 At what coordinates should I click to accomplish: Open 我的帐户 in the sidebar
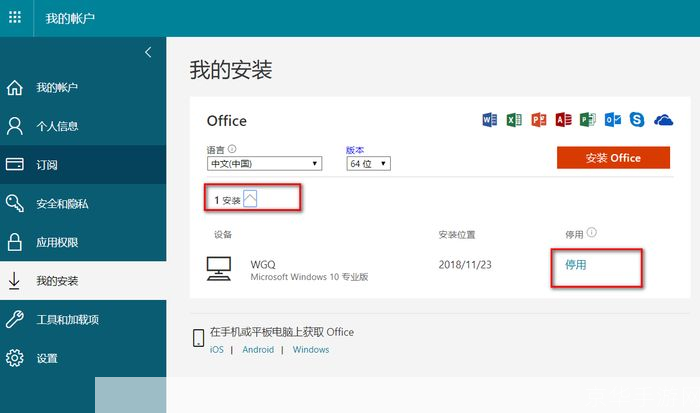point(83,88)
